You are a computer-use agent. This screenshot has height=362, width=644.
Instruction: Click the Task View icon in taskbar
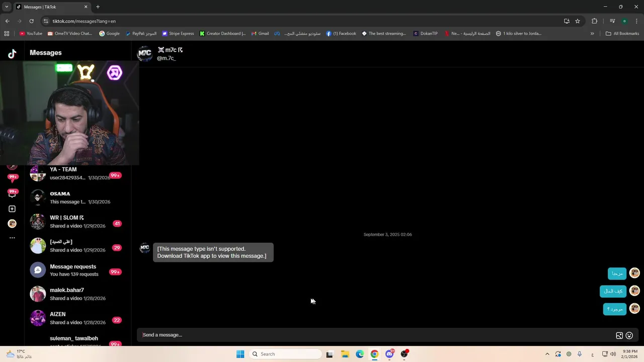[x=330, y=354]
